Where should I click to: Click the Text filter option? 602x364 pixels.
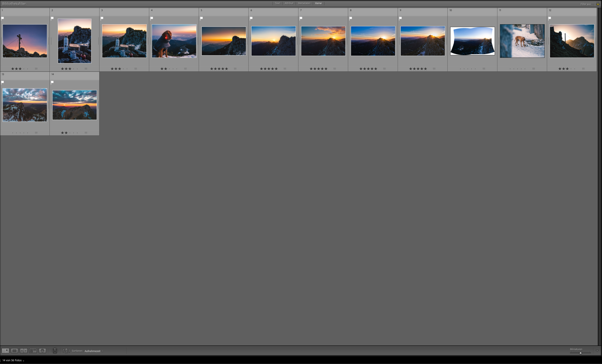tap(277, 3)
